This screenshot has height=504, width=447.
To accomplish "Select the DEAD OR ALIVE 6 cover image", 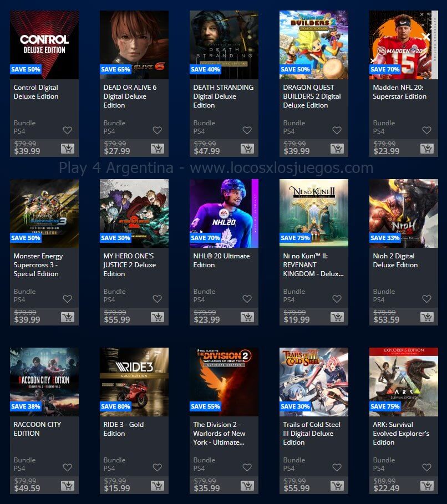I will [134, 45].
